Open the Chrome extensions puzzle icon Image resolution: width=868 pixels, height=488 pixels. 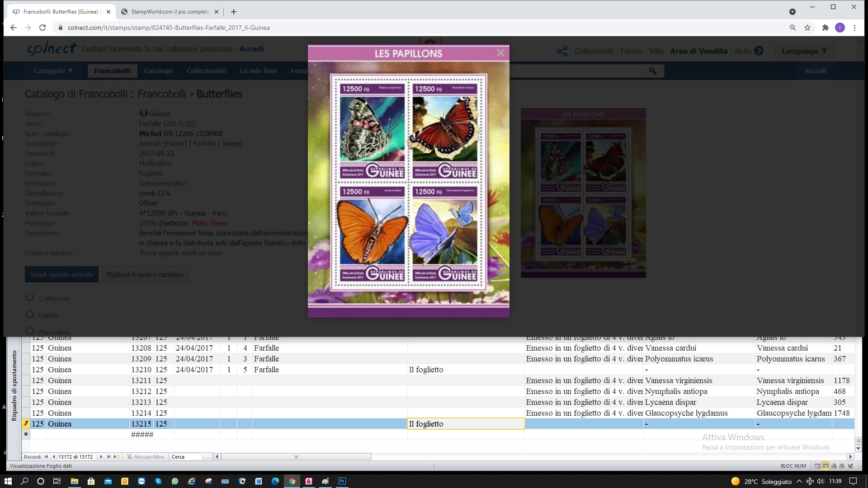tap(826, 28)
